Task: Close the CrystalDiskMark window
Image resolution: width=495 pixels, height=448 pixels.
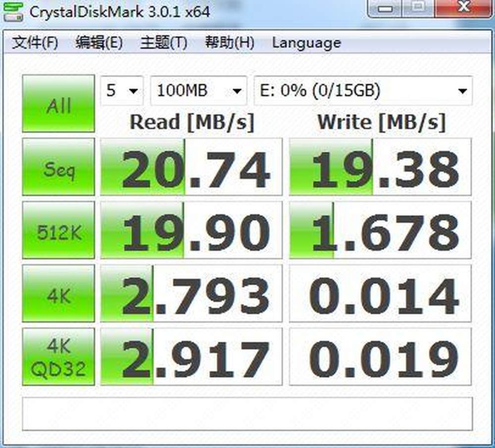Action: pos(463,8)
